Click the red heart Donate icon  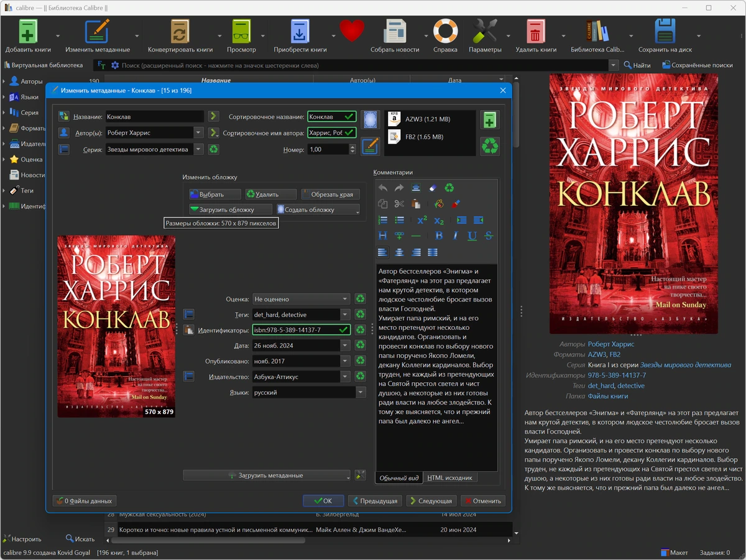click(x=351, y=31)
